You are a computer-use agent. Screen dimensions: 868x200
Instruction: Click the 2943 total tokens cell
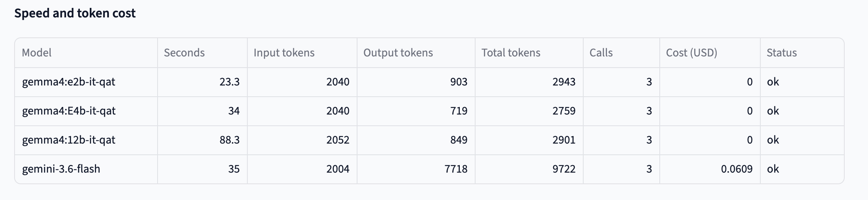(x=529, y=82)
